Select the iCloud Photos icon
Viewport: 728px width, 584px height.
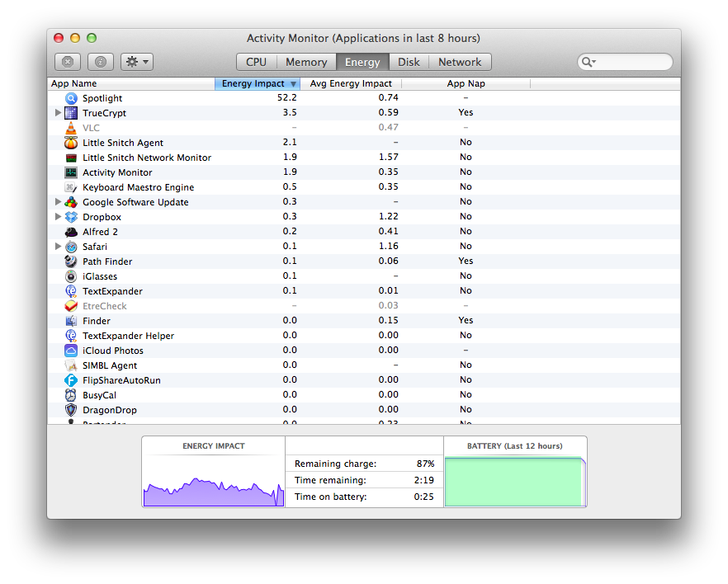(71, 351)
